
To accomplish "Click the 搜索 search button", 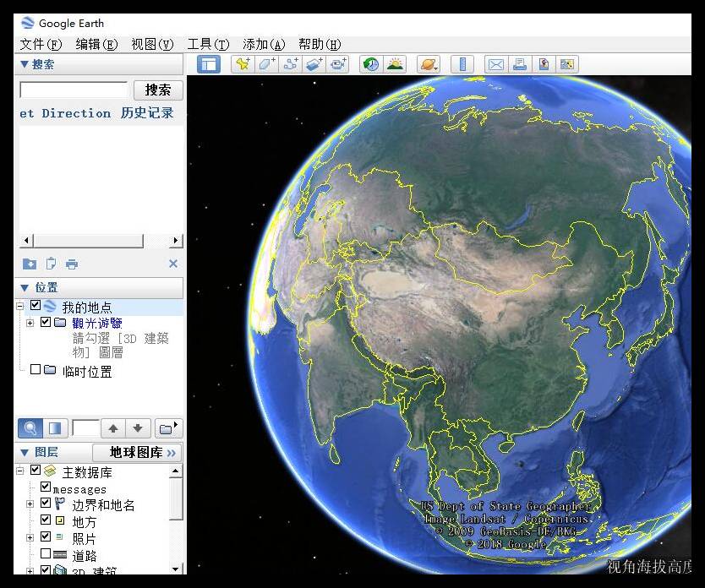I will coord(158,90).
